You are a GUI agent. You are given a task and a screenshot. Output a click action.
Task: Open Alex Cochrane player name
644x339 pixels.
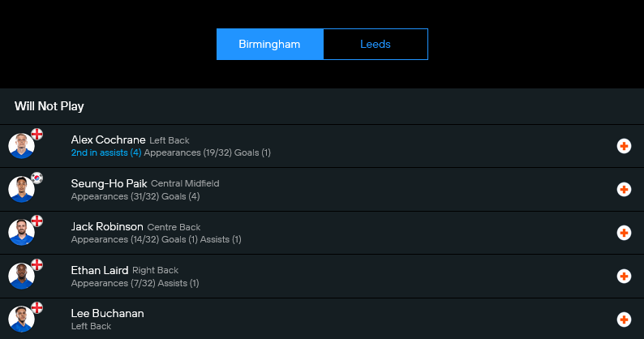pyautogui.click(x=108, y=139)
